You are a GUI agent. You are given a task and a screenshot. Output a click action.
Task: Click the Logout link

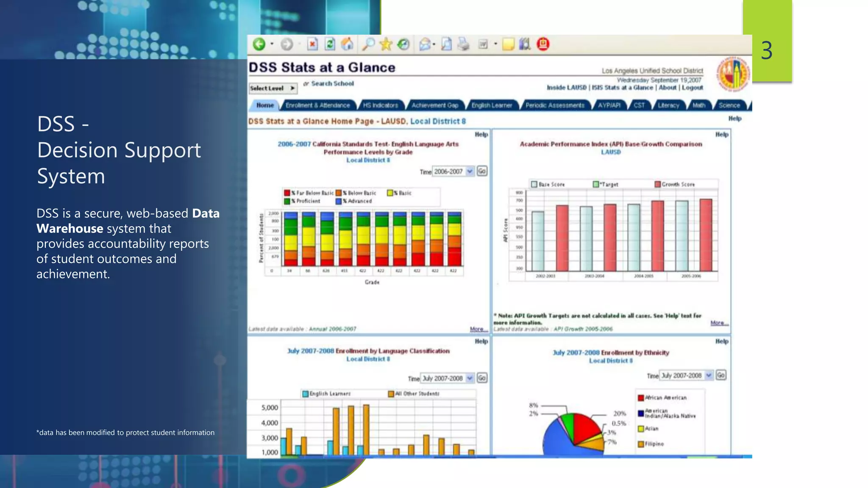point(692,87)
